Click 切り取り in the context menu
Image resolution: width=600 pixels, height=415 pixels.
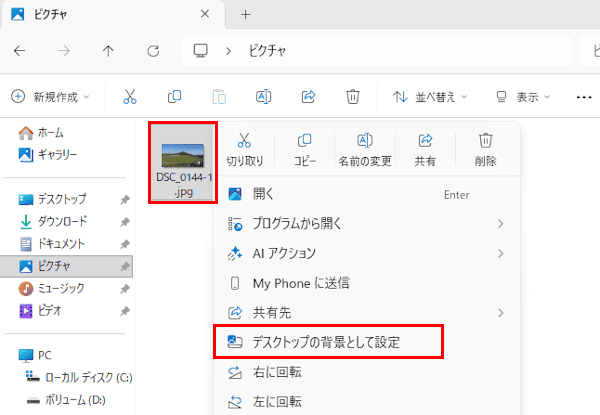[x=245, y=149]
